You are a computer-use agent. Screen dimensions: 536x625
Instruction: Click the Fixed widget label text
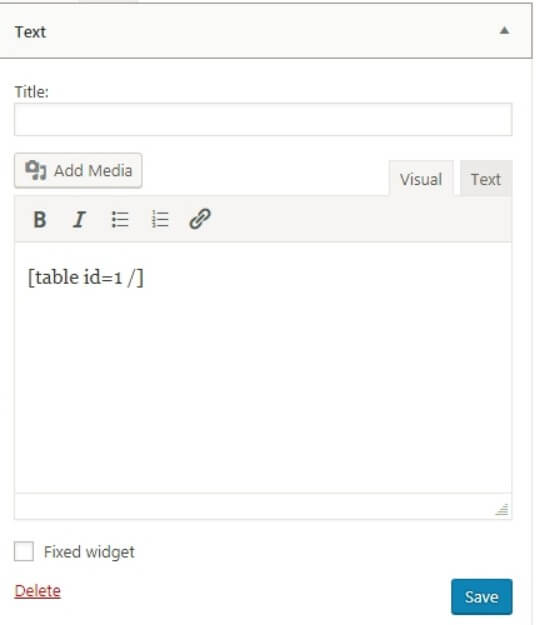pyautogui.click(x=89, y=552)
